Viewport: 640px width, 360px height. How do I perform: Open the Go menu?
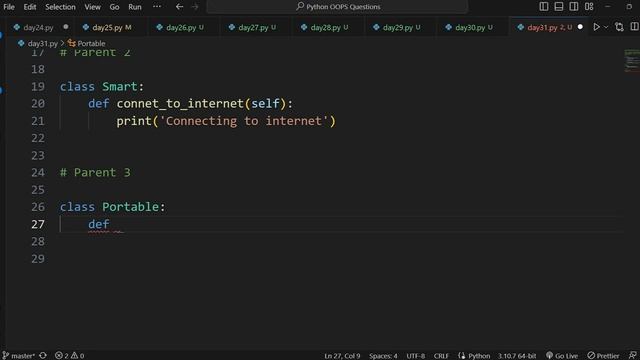coord(114,7)
